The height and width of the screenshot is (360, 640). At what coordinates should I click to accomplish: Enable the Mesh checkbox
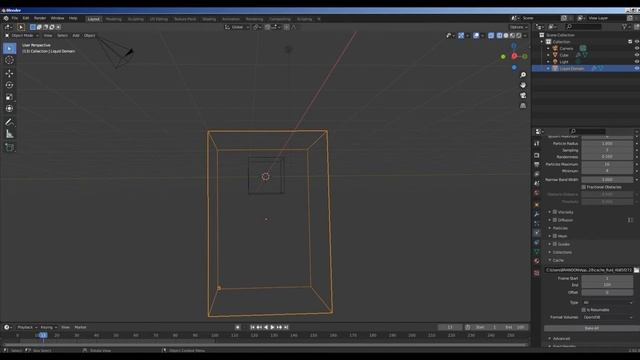click(x=555, y=236)
